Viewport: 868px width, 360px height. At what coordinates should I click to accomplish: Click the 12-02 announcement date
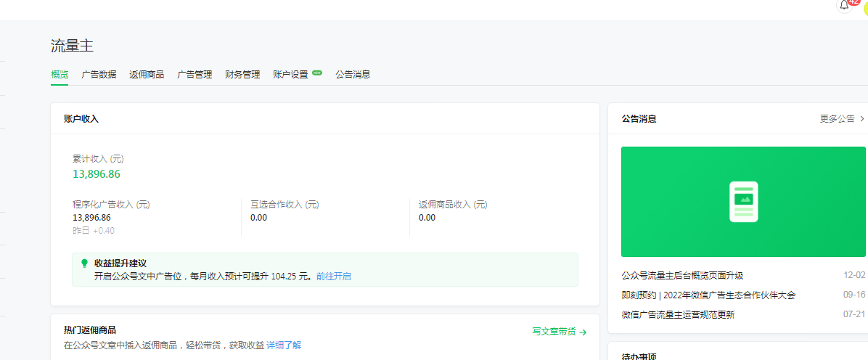(853, 275)
